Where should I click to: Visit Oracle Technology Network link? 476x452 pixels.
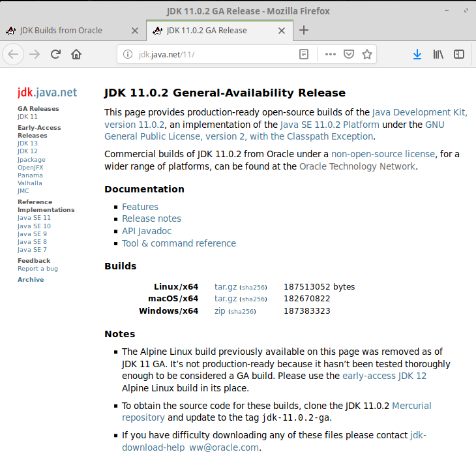(357, 167)
